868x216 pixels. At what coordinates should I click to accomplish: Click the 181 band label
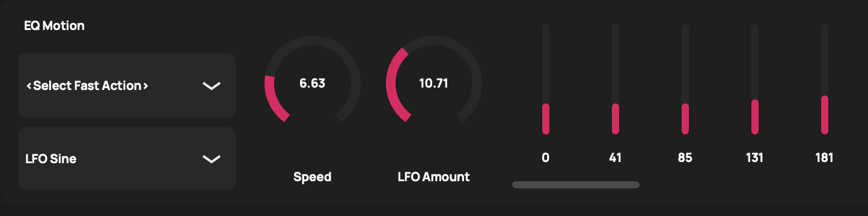[825, 158]
